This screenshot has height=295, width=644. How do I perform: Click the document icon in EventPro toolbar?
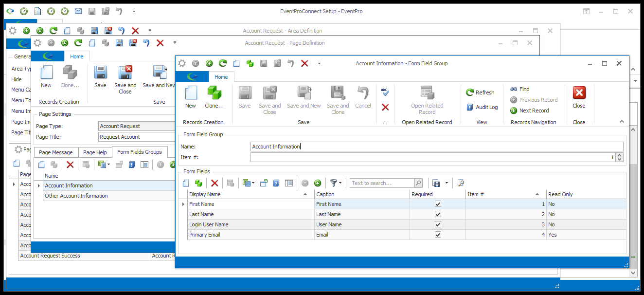point(37,11)
